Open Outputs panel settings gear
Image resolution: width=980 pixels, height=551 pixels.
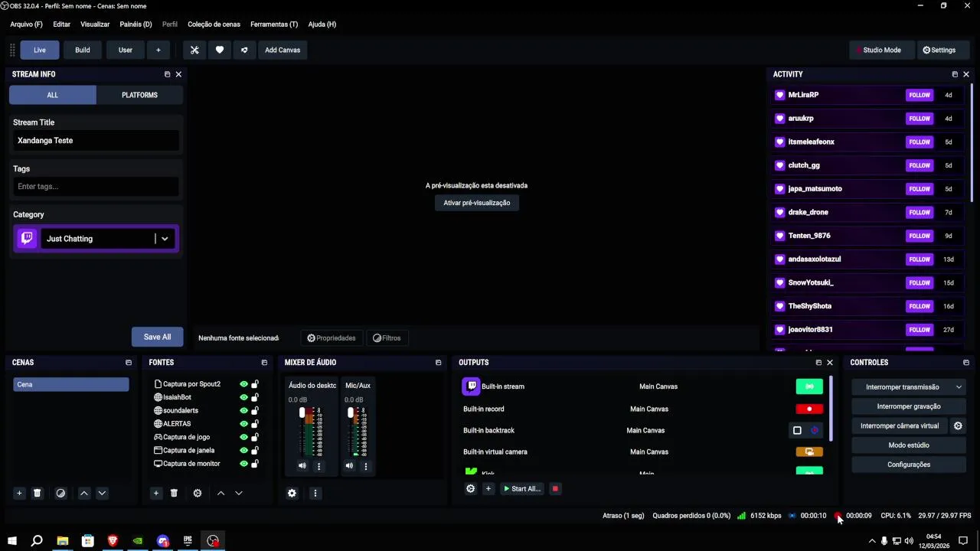coord(470,489)
